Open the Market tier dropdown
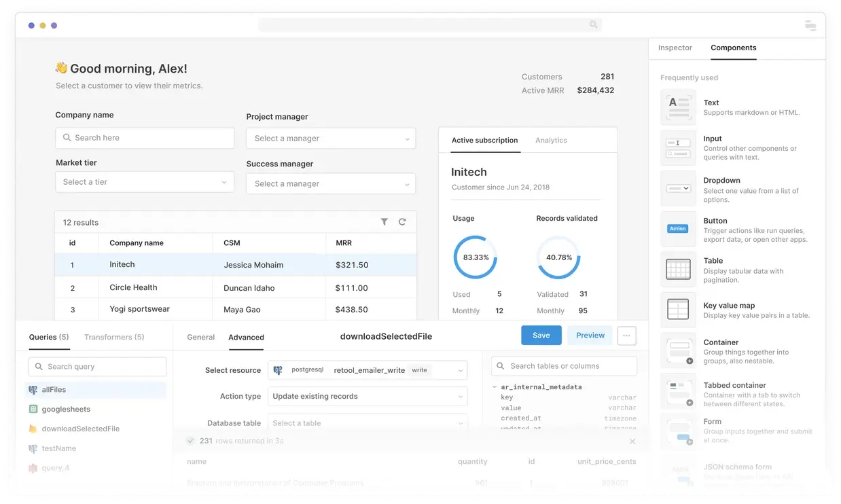This screenshot has height=504, width=841. (x=145, y=182)
